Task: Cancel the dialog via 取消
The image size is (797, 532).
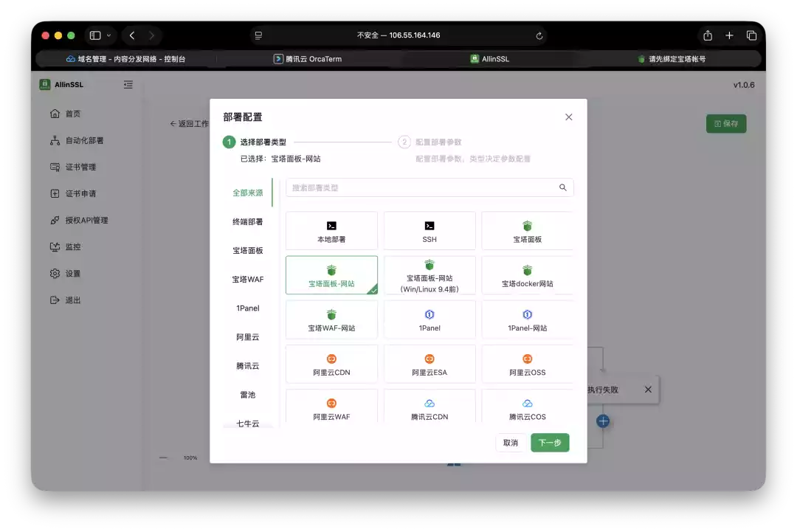Action: point(511,443)
